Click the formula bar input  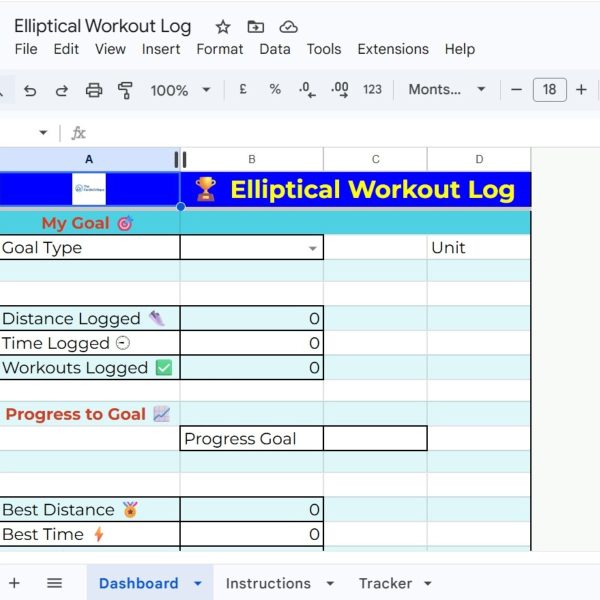point(344,133)
